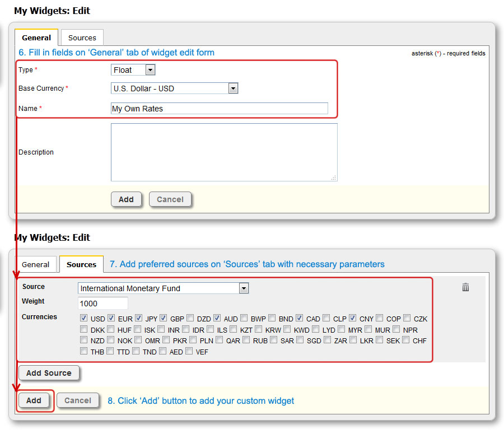This screenshot has height=448, width=504.
Task: Uncheck the AUD currency checkbox
Action: 217,318
